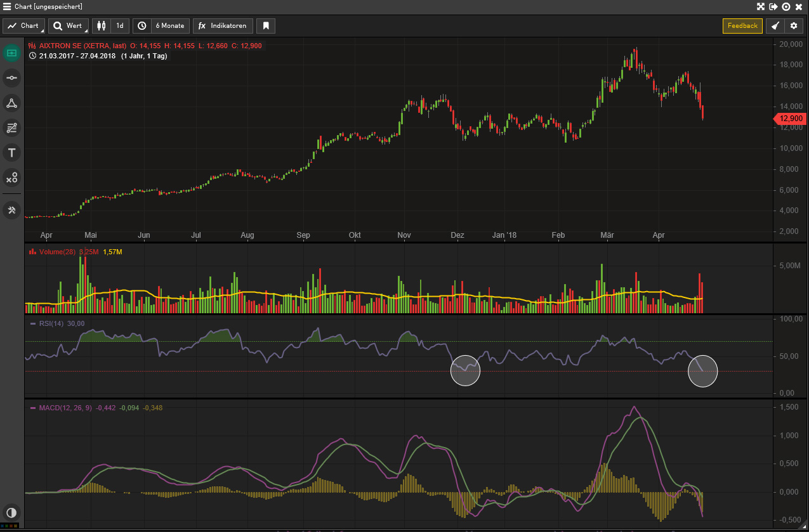Open the symbols and markers tool
The image size is (809, 532).
pyautogui.click(x=11, y=178)
